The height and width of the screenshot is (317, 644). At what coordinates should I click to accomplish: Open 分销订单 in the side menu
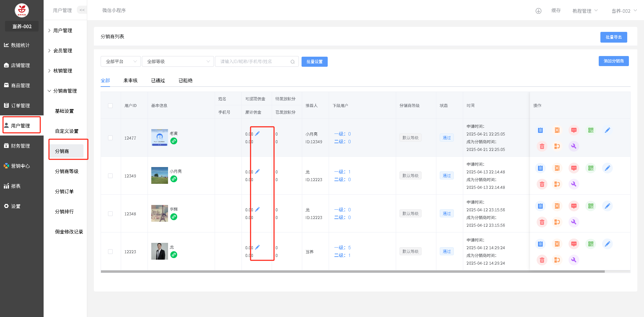click(x=64, y=192)
